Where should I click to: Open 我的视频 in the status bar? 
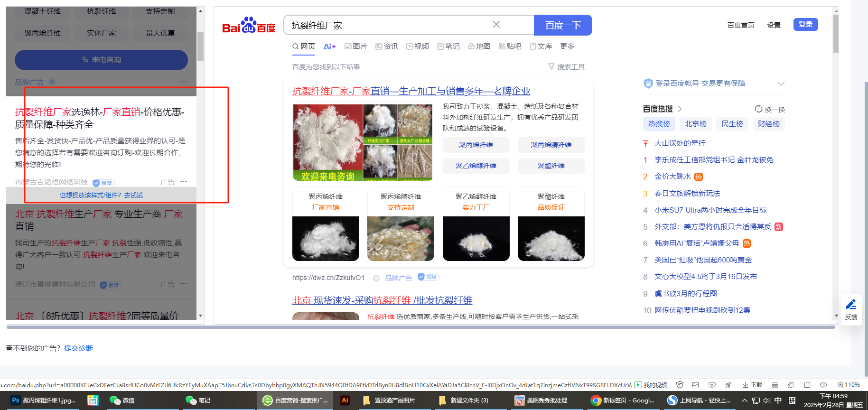tap(651, 385)
